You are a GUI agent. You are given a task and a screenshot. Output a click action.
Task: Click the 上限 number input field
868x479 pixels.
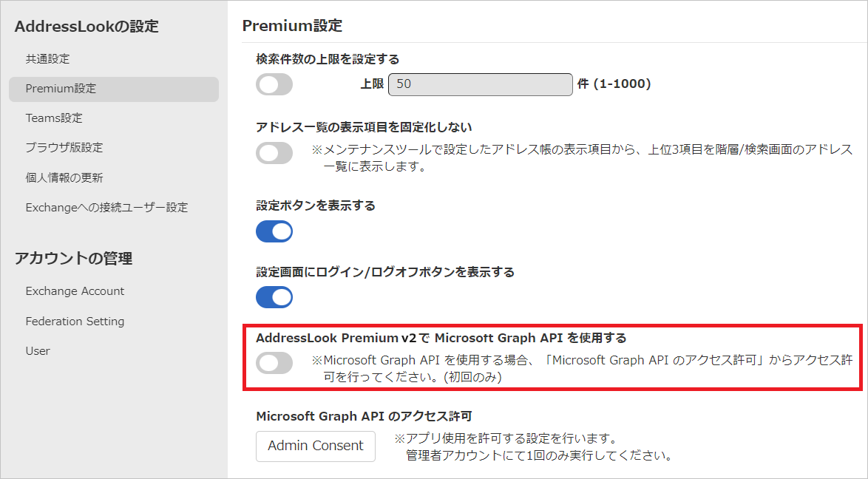(481, 84)
